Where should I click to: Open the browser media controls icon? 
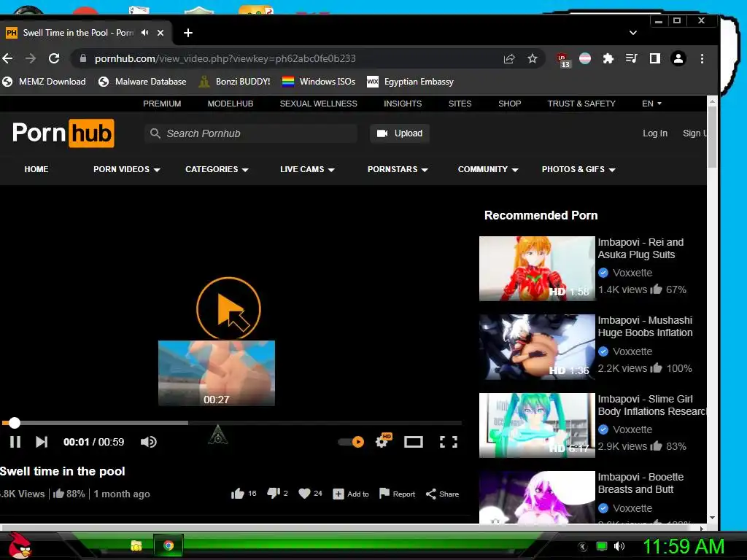[631, 58]
